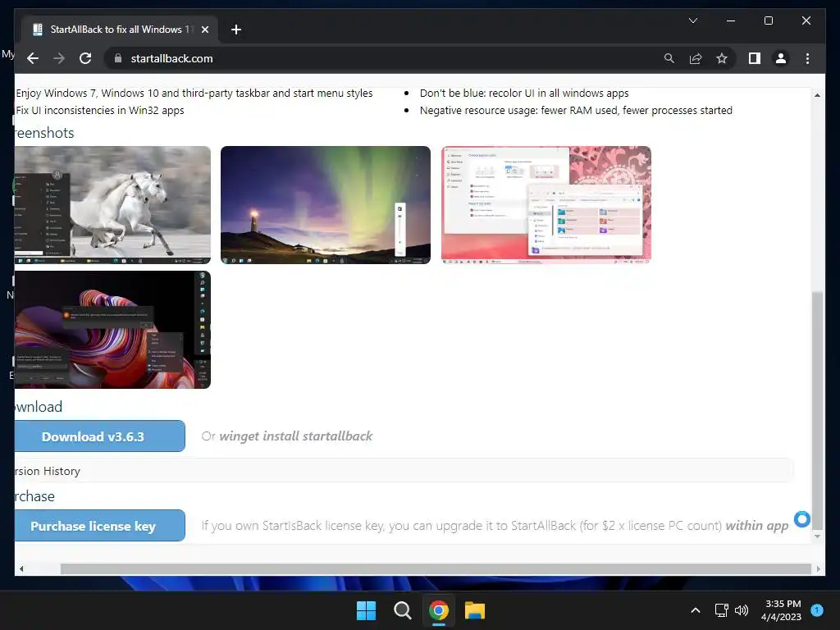Click scroll up arrow on page
This screenshot has height=630, width=840.
(x=817, y=95)
